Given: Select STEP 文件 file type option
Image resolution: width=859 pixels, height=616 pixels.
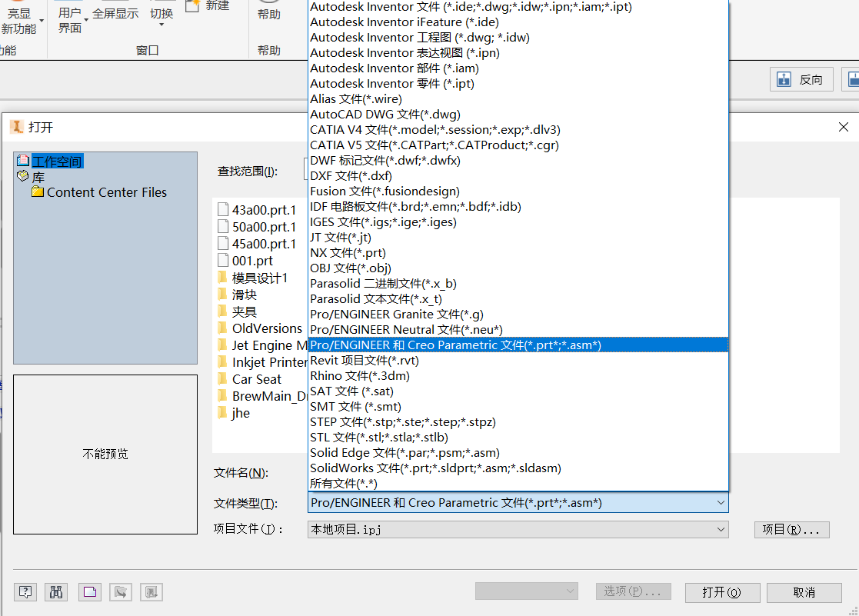Looking at the screenshot, I should pyautogui.click(x=518, y=422).
